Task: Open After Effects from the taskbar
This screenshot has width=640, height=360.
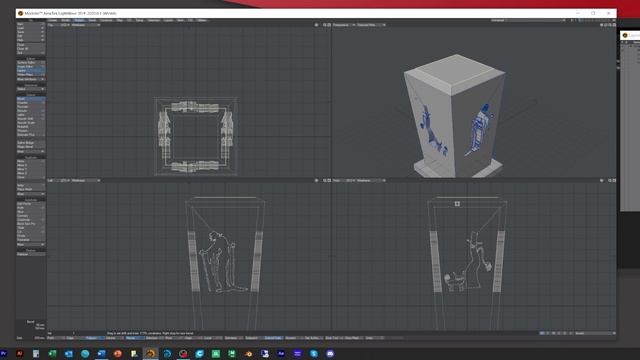Action: point(281,353)
